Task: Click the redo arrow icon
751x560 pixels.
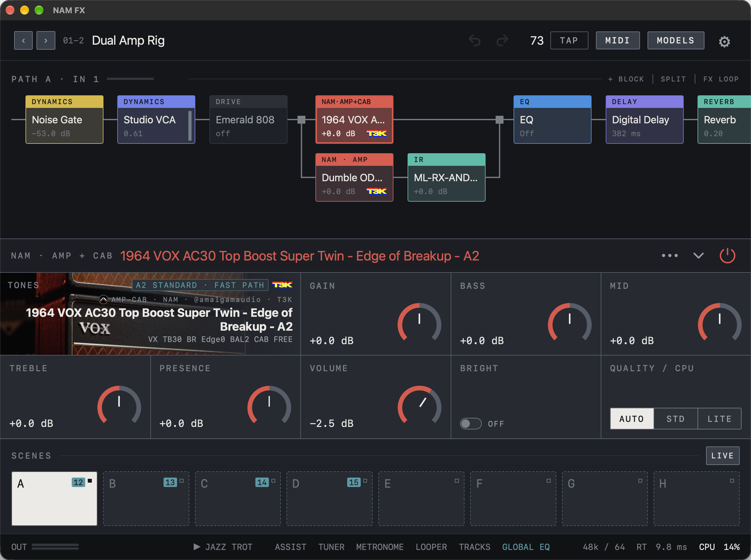Action: 502,40
